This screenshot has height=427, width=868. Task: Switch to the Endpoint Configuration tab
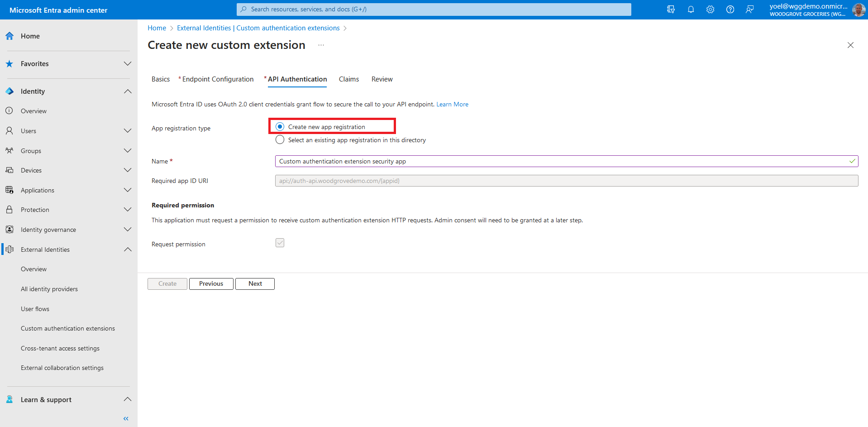point(218,79)
